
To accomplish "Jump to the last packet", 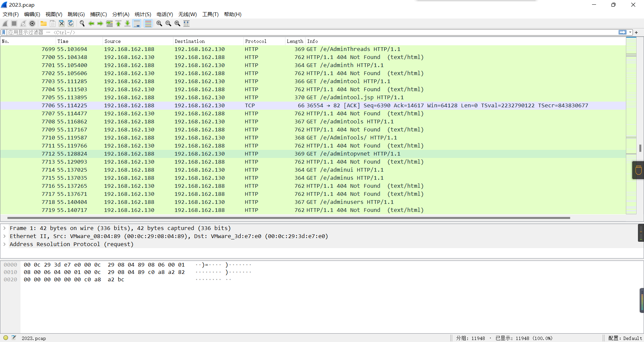I will [x=127, y=23].
